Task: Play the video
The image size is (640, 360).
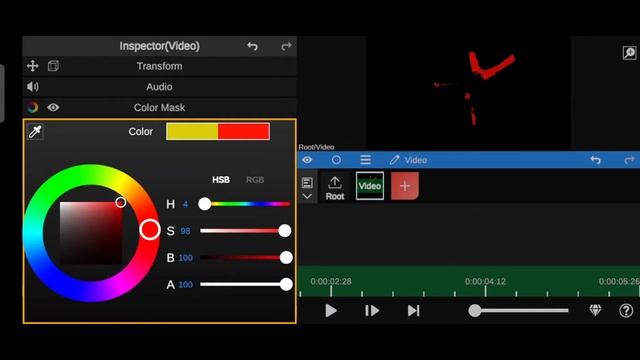Action: [x=331, y=311]
